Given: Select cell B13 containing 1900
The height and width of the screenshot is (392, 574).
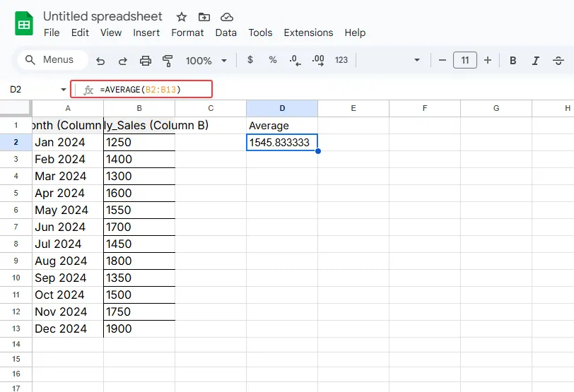Looking at the screenshot, I should pyautogui.click(x=139, y=329).
